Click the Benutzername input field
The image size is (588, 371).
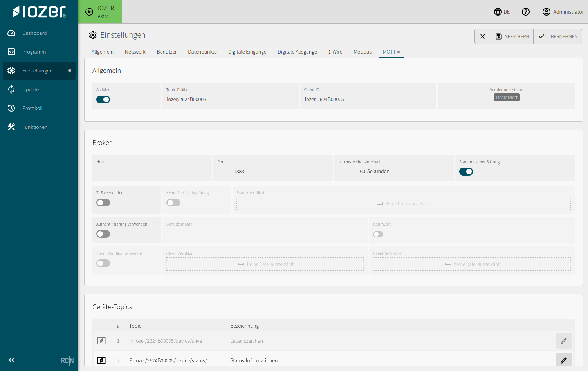pyautogui.click(x=193, y=234)
